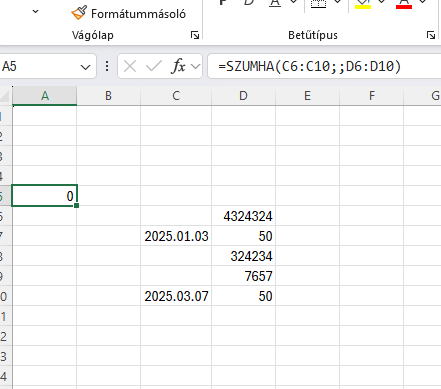Click the Betűtípus group label
Screen dimensions: 441x389
313,35
